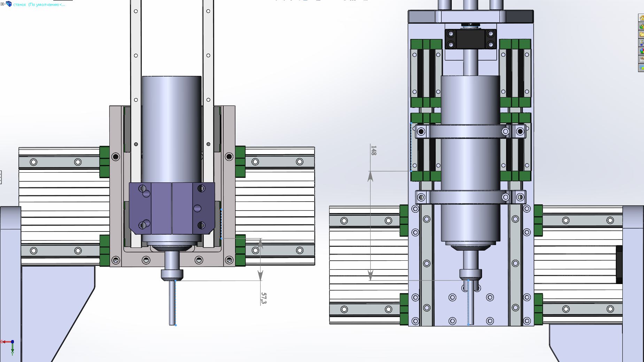Click the XY coordinate triad origin

click(x=12, y=342)
